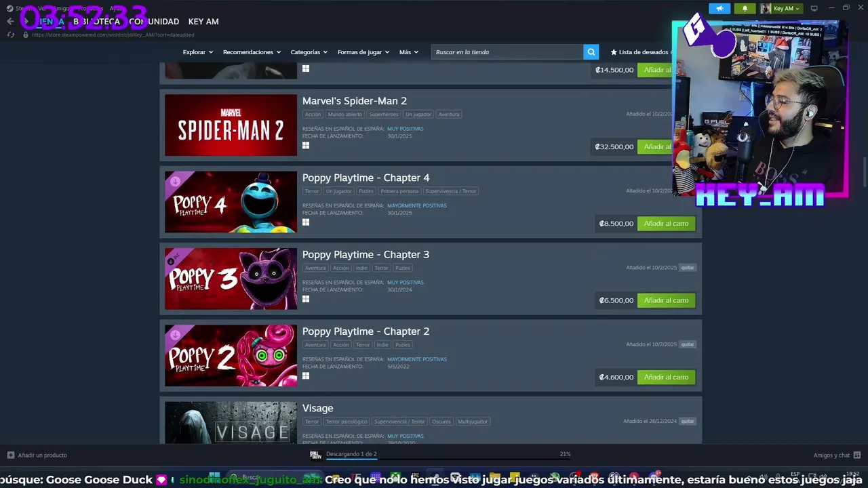Click Descargando 1 de 2 status text

[351, 454]
